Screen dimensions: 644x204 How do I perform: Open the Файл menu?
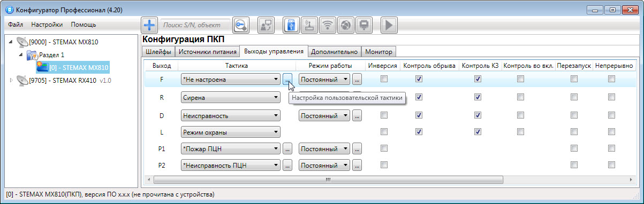(x=15, y=25)
